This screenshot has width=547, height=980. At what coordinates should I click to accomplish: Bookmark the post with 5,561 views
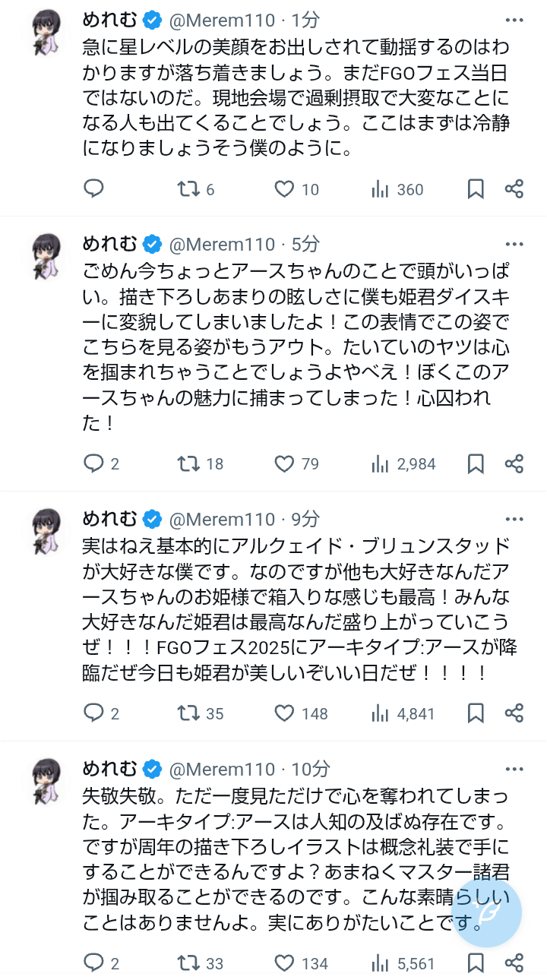476,963
